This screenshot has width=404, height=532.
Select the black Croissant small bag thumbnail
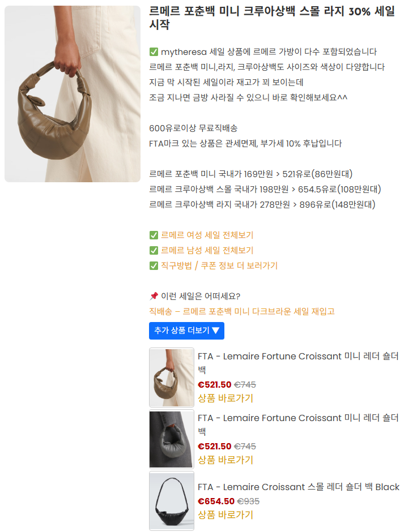172,501
